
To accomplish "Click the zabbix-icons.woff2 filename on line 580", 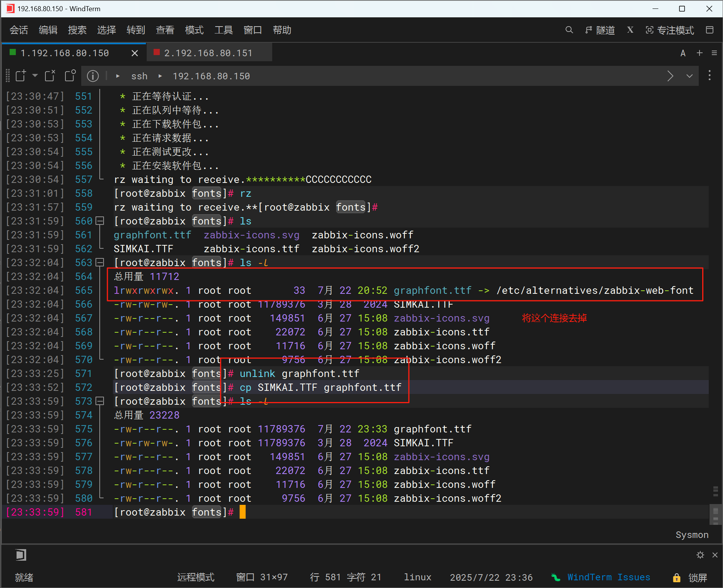I will coord(448,498).
